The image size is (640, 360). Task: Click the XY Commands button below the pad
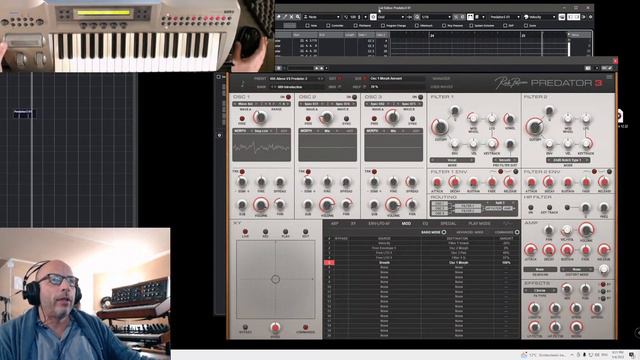point(305,327)
